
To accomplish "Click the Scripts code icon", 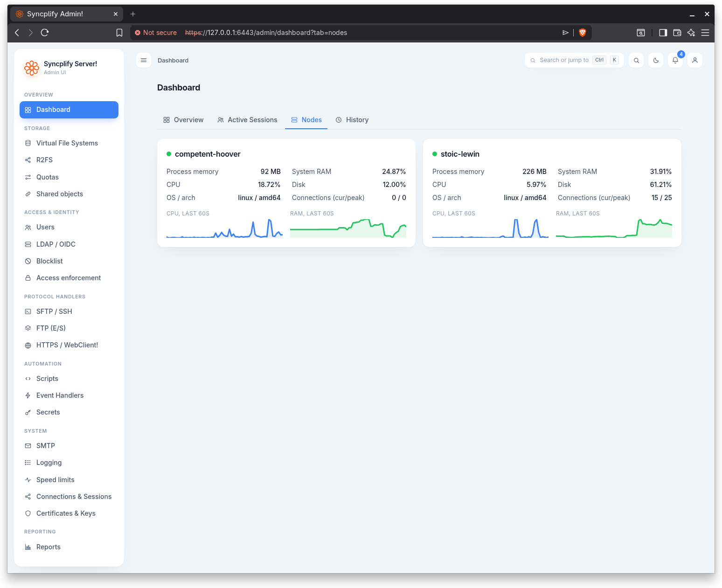I will coord(28,379).
